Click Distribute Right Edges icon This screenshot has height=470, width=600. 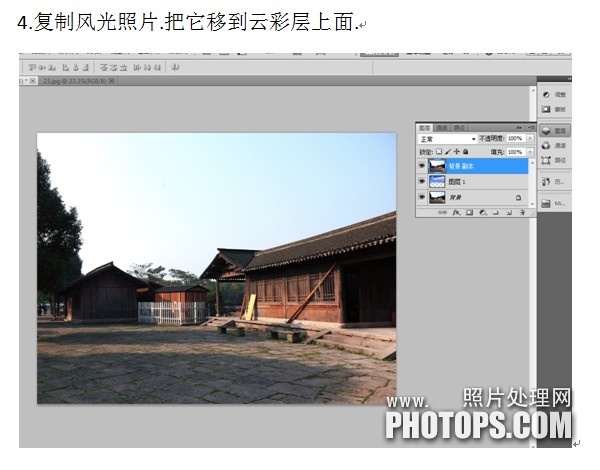(x=157, y=68)
